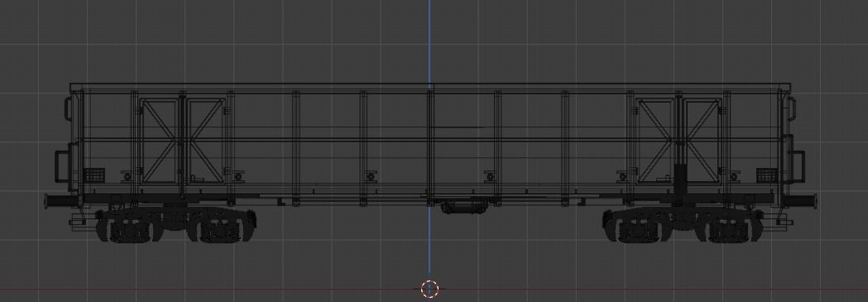Select the left wheel bogie of the wagon

coord(175,224)
